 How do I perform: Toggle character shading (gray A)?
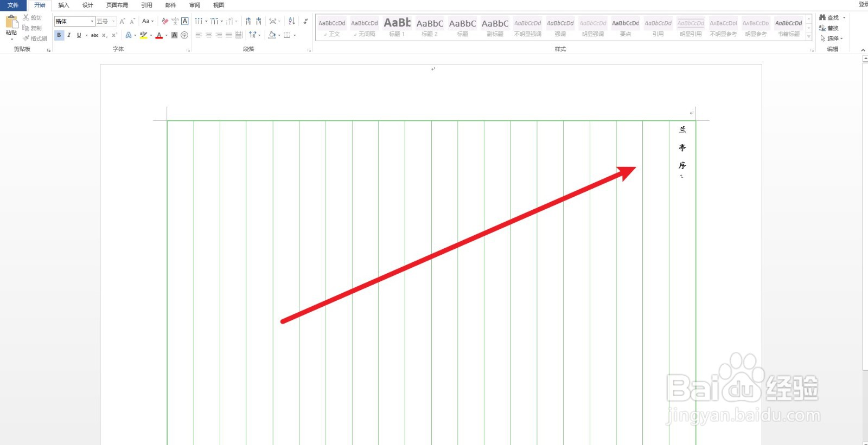pos(174,35)
